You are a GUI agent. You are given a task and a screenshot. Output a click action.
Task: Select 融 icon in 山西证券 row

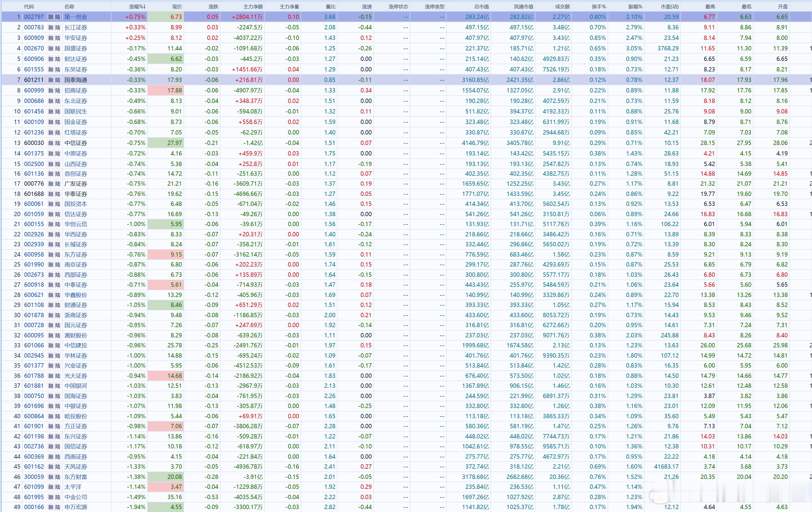click(x=51, y=164)
